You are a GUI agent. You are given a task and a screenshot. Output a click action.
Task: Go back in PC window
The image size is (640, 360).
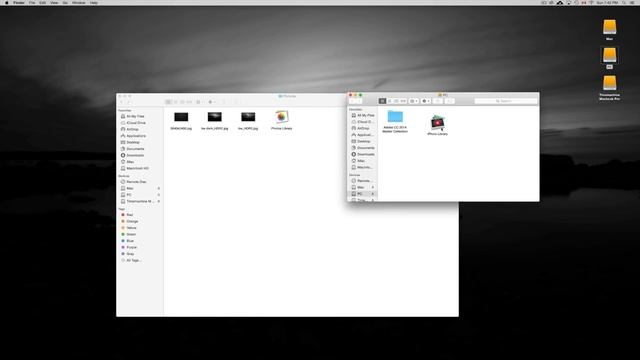352,101
